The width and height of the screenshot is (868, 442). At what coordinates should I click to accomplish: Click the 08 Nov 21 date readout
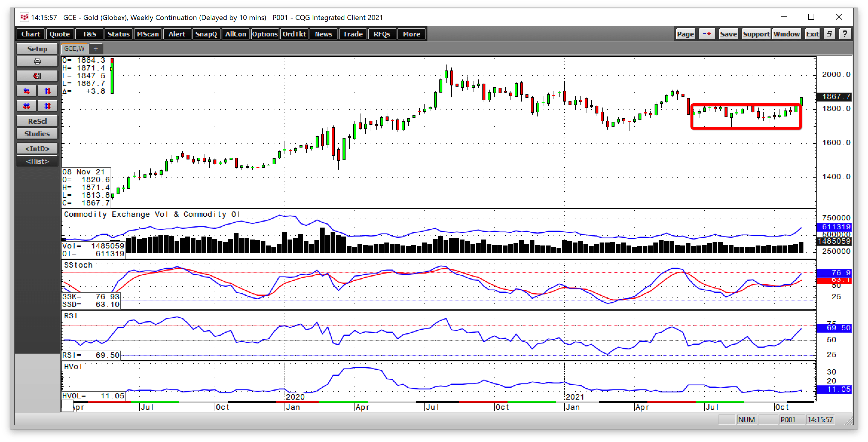[84, 172]
